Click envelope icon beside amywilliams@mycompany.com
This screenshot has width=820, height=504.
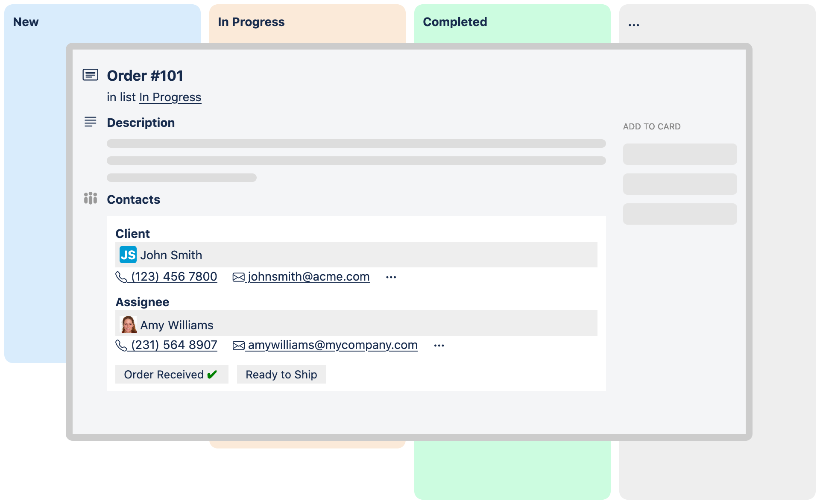click(238, 346)
